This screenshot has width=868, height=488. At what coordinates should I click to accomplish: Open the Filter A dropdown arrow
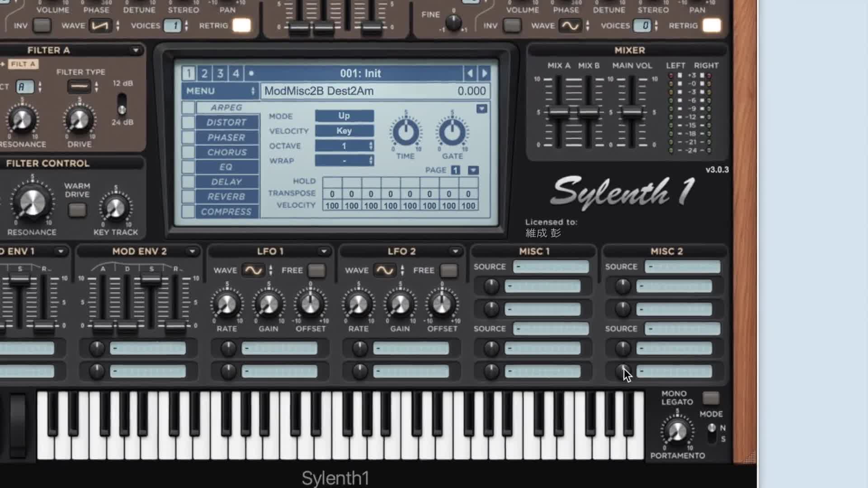[x=136, y=50]
